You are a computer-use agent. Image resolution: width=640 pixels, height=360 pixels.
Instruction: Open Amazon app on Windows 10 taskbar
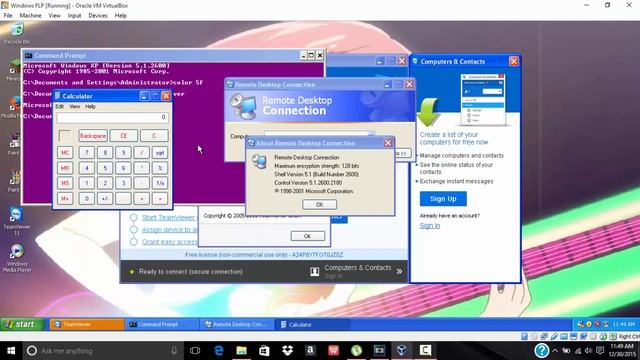pos(310,350)
